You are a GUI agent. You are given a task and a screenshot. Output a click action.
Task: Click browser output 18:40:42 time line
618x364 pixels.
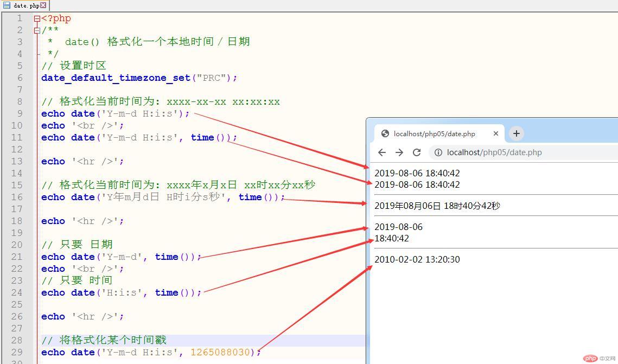(392, 238)
